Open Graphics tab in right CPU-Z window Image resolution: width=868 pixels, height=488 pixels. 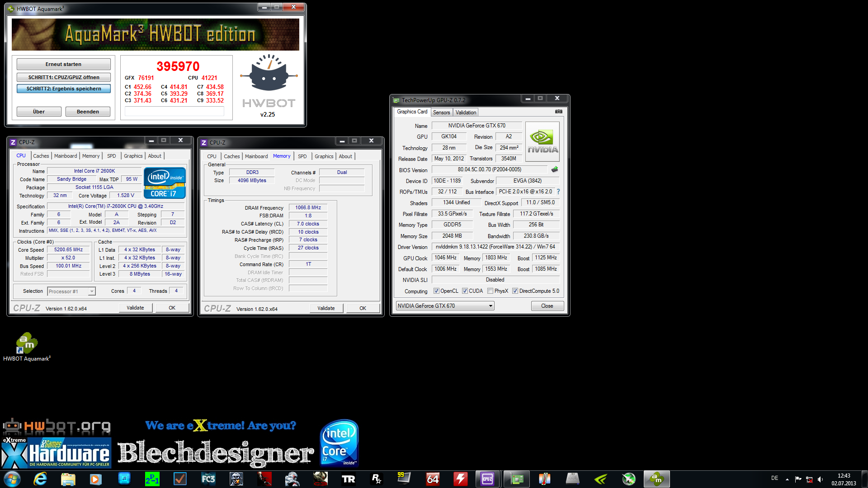tap(324, 156)
